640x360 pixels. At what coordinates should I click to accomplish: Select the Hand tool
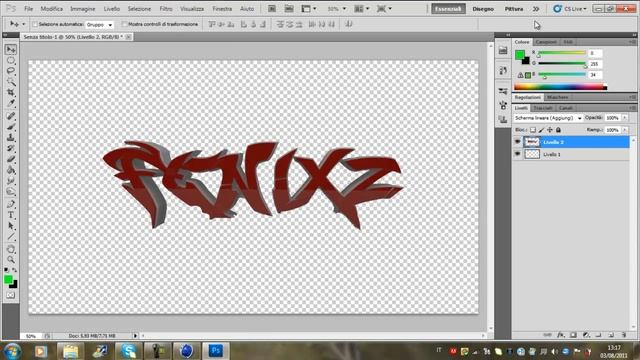tap(11, 249)
